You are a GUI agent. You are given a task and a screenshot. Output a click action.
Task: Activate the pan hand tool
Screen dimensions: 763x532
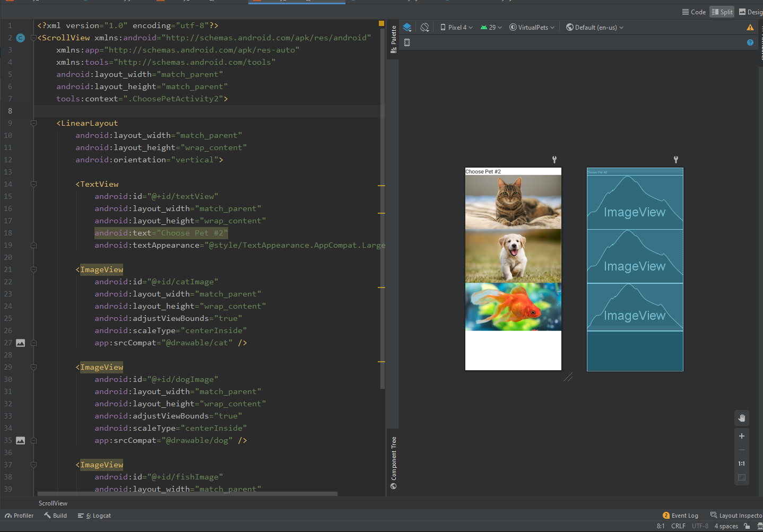coord(741,418)
